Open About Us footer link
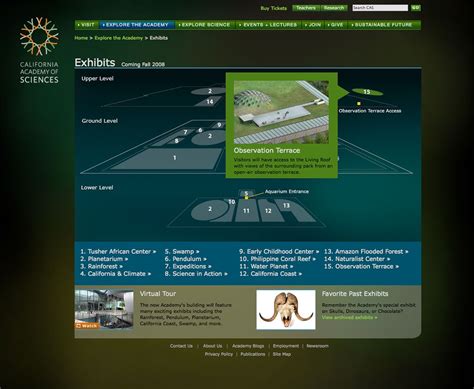 pos(212,346)
